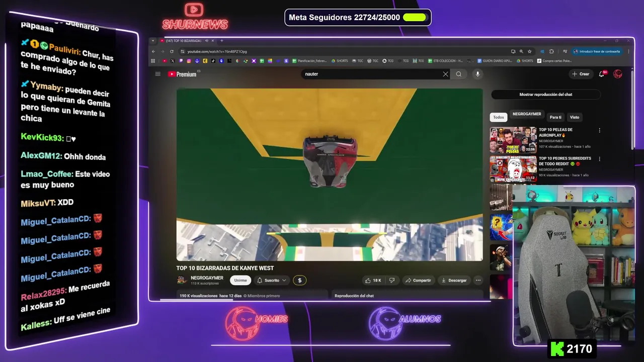Select the Todos filter chip

499,117
